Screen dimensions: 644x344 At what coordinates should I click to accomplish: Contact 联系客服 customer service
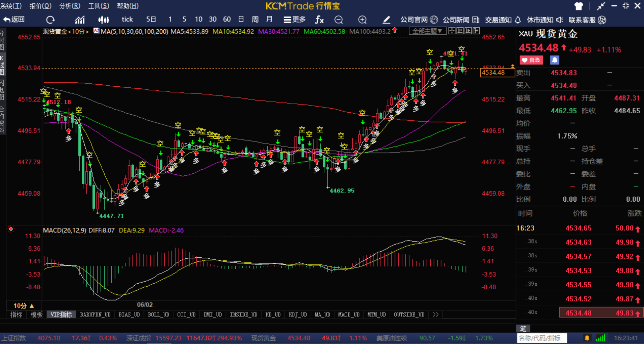pyautogui.click(x=587, y=20)
